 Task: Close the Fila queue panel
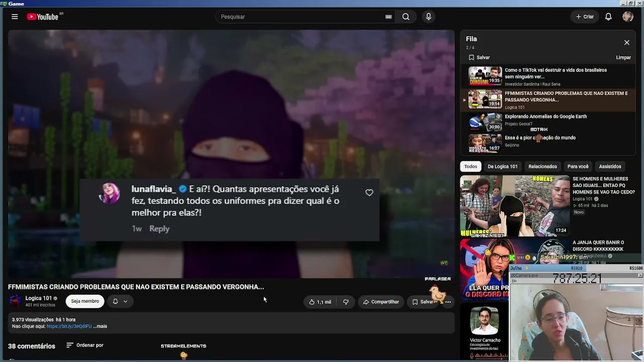pyautogui.click(x=627, y=43)
